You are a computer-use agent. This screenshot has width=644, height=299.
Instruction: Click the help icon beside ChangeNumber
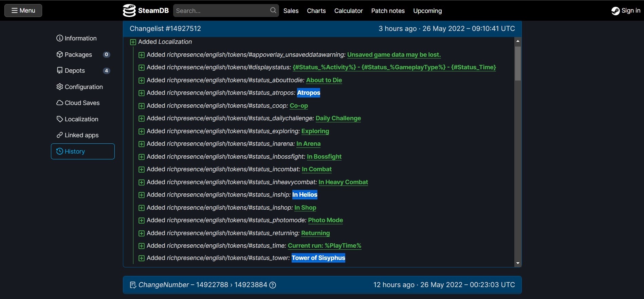tap(273, 285)
